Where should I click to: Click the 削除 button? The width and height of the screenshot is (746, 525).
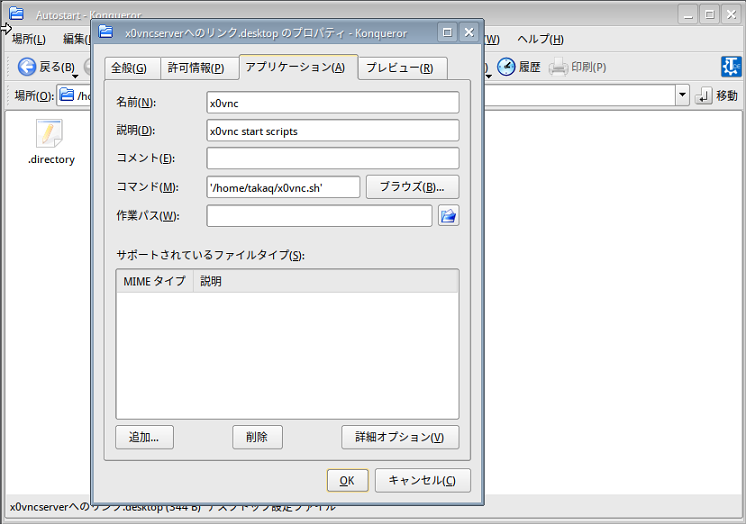point(257,437)
